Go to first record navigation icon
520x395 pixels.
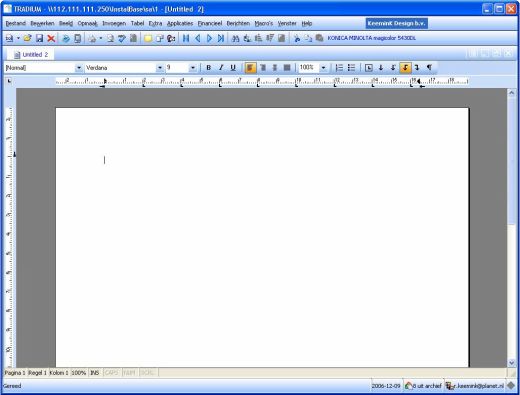(x=186, y=38)
